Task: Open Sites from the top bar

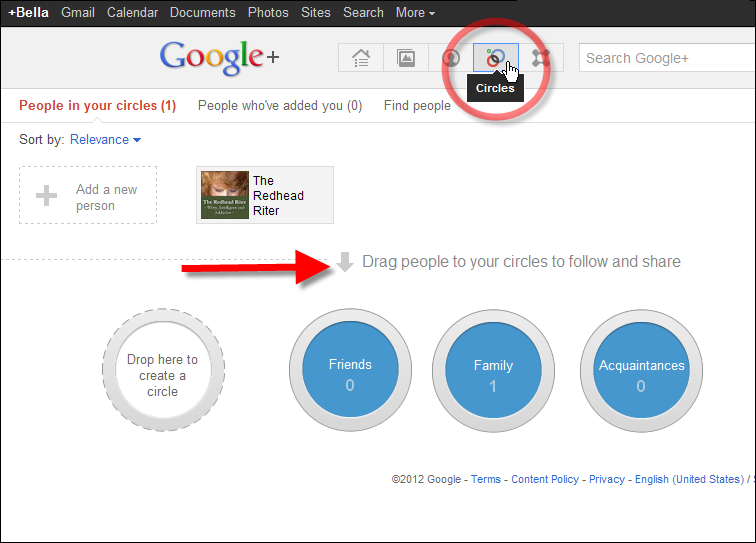Action: (316, 13)
